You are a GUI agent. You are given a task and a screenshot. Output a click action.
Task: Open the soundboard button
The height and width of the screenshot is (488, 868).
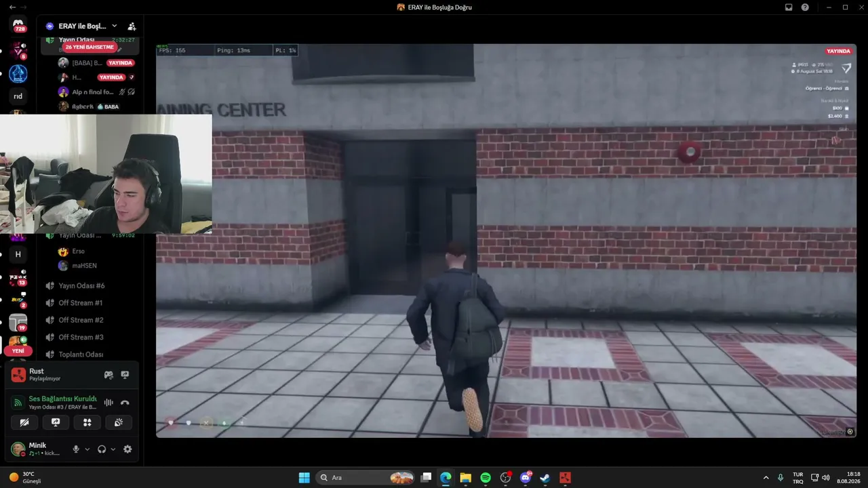pos(118,422)
